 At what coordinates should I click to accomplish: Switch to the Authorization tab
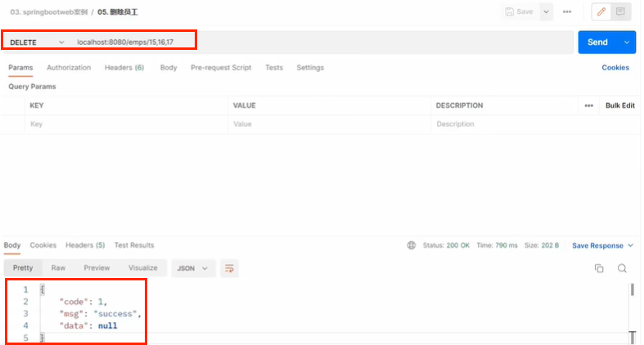[69, 68]
